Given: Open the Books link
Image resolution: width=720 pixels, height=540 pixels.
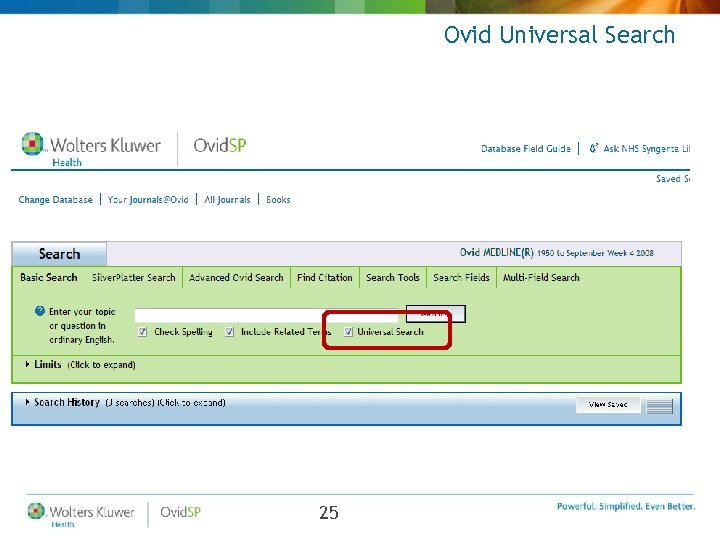Looking at the screenshot, I should tap(278, 200).
